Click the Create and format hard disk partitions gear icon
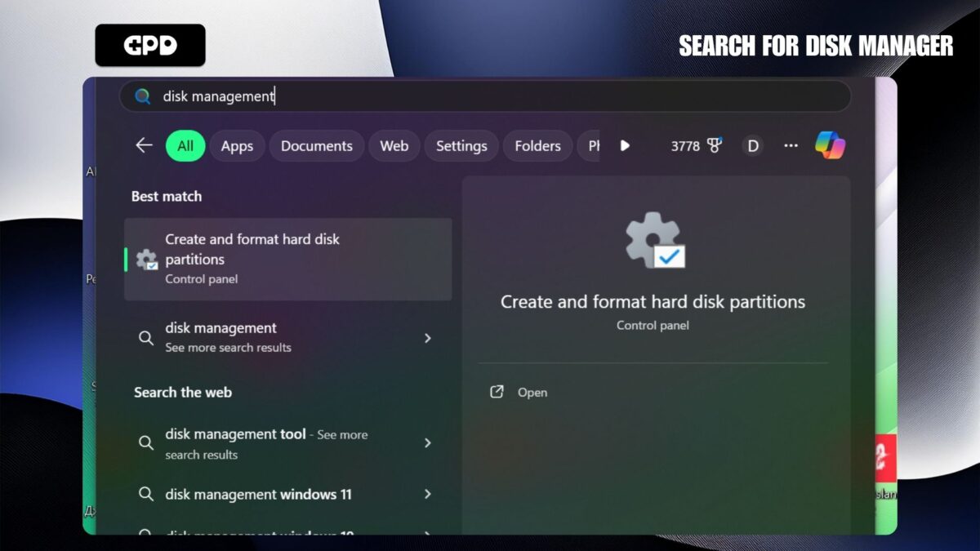This screenshot has height=551, width=980. coord(147,260)
